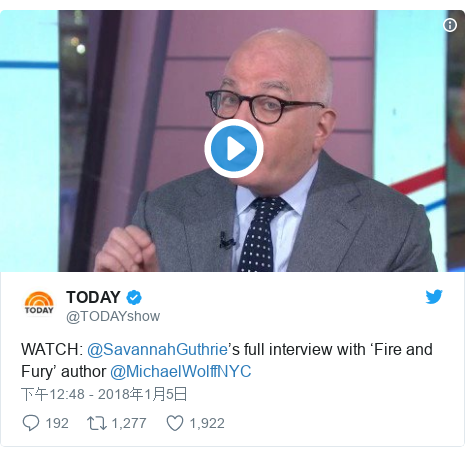Open @MichaelWolffNYC mention link
The width and height of the screenshot is (465, 457).
point(180,372)
